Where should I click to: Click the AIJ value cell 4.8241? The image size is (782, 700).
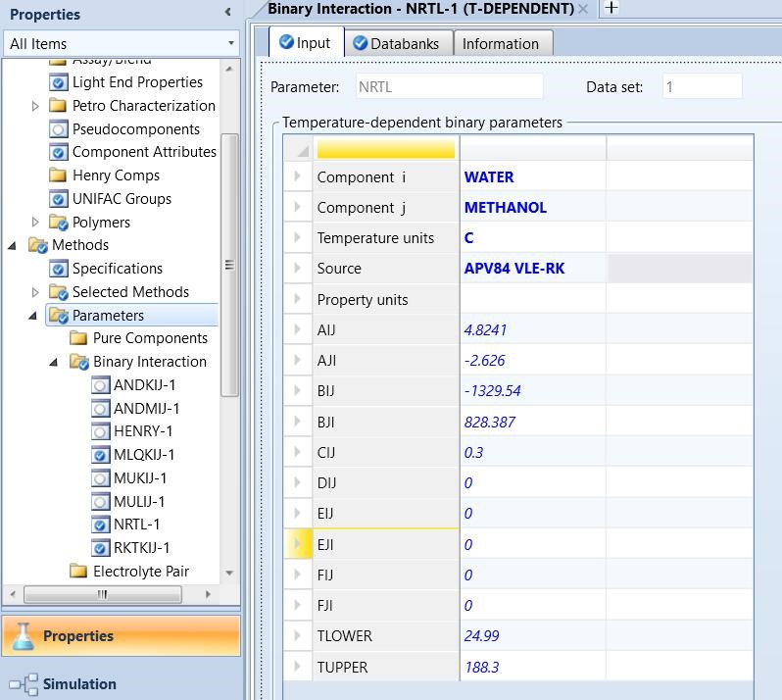tap(533, 330)
